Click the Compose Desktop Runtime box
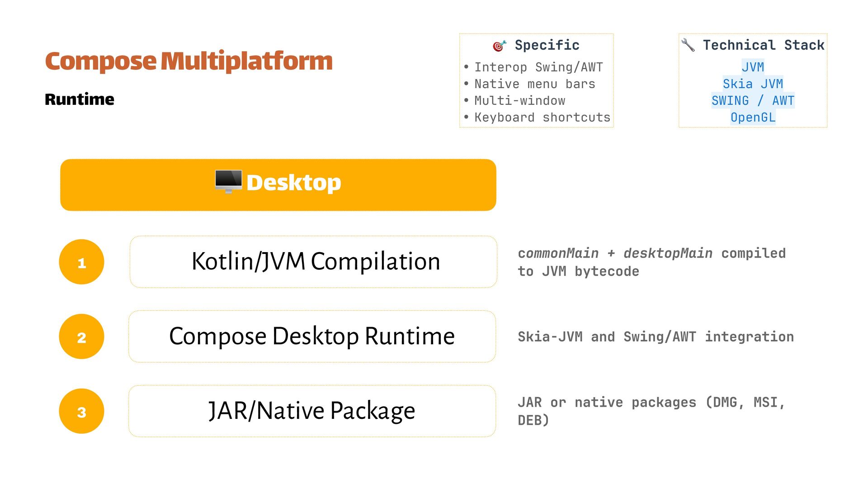This screenshot has width=868, height=488. point(312,337)
